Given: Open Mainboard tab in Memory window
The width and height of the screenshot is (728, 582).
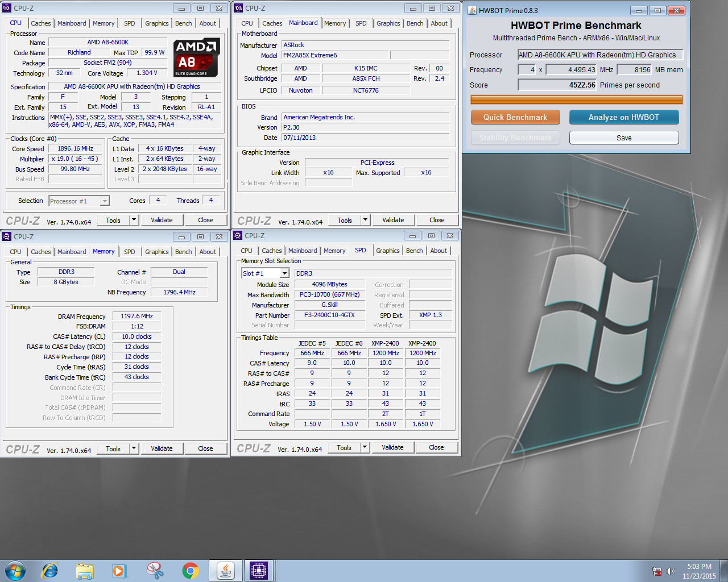Looking at the screenshot, I should tap(72, 252).
